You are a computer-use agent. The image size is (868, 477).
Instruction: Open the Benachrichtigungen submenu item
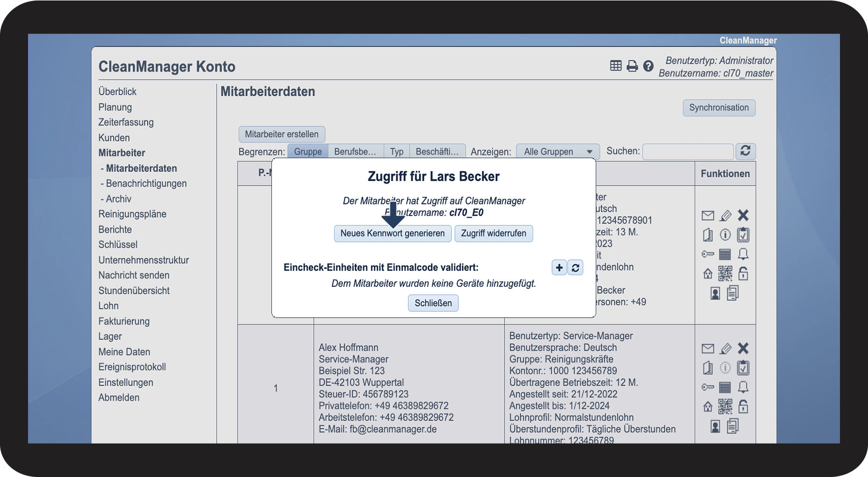click(x=146, y=183)
